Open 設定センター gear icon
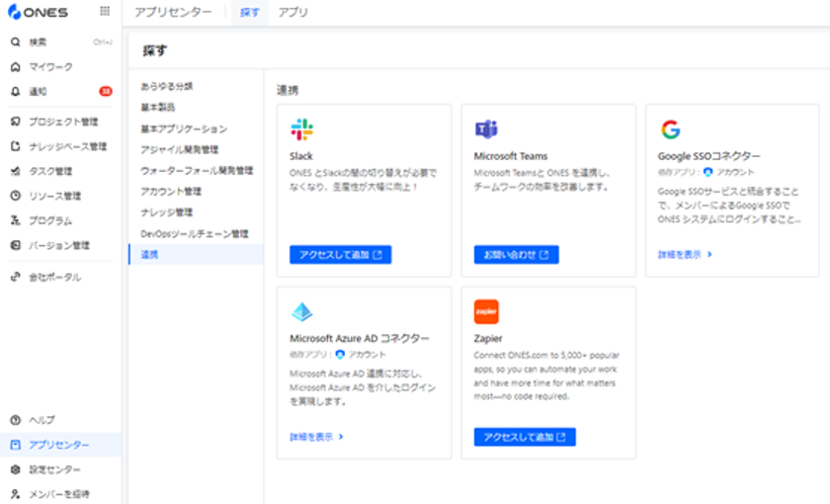Screen dimensions: 830x504 (16, 469)
